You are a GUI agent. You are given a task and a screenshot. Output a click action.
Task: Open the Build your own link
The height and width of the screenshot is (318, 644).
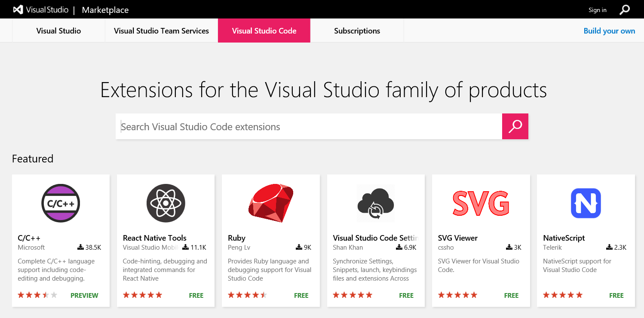coord(609,31)
